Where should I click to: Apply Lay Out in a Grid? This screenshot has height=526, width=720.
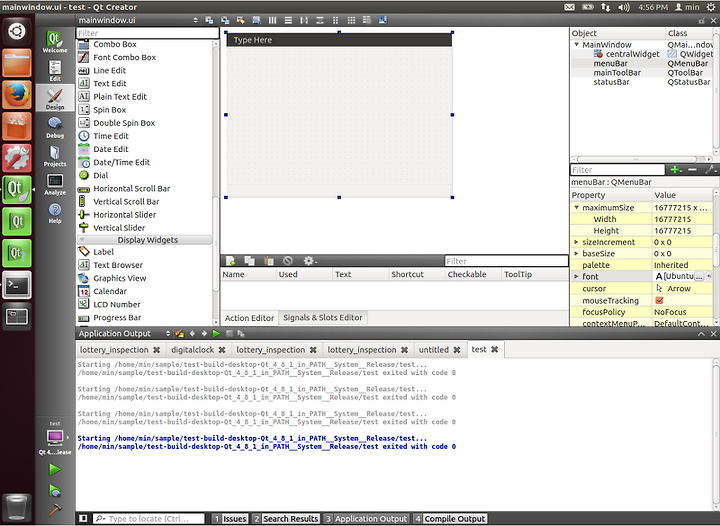351,20
